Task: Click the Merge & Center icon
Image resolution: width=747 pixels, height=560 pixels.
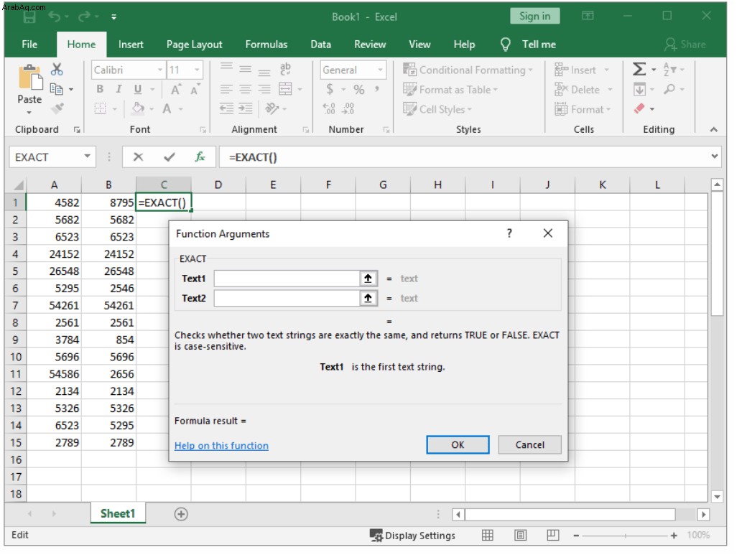Action: tap(285, 89)
